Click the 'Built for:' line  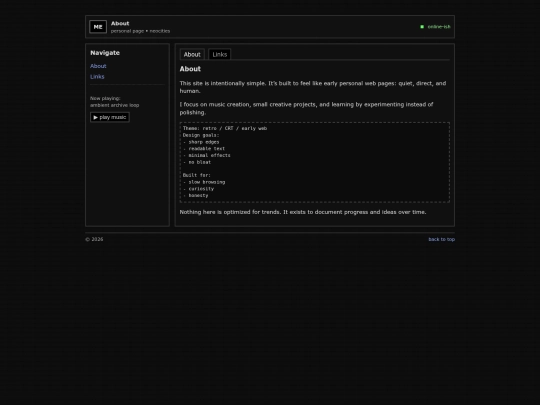[x=197, y=175]
